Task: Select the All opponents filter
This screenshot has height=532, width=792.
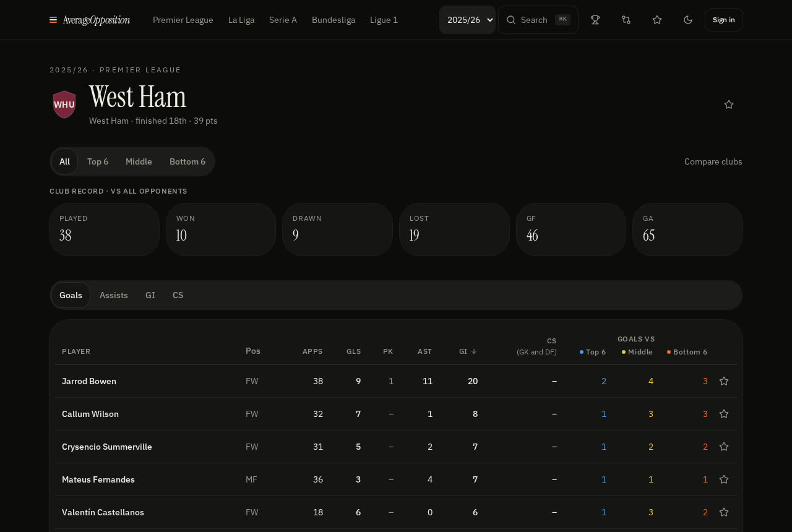Action: [x=64, y=161]
